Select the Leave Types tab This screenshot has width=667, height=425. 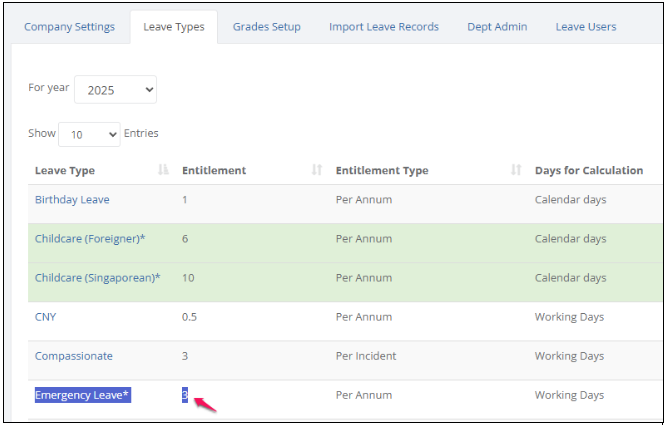174,27
